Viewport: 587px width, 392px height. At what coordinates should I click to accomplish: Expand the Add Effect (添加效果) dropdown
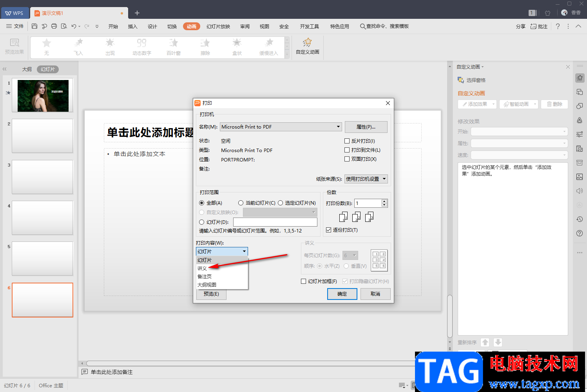click(x=494, y=104)
